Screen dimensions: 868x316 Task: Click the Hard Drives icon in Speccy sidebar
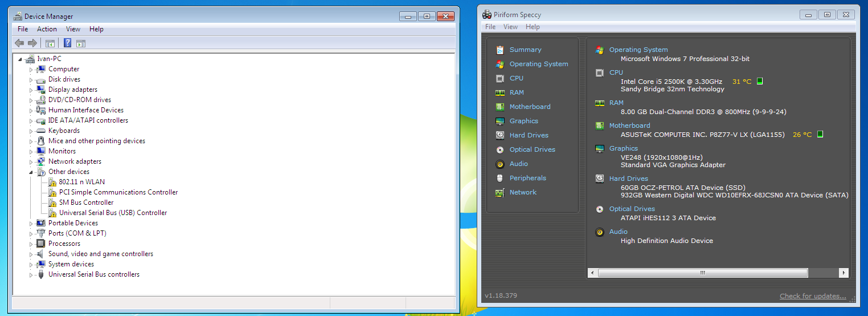click(x=500, y=135)
